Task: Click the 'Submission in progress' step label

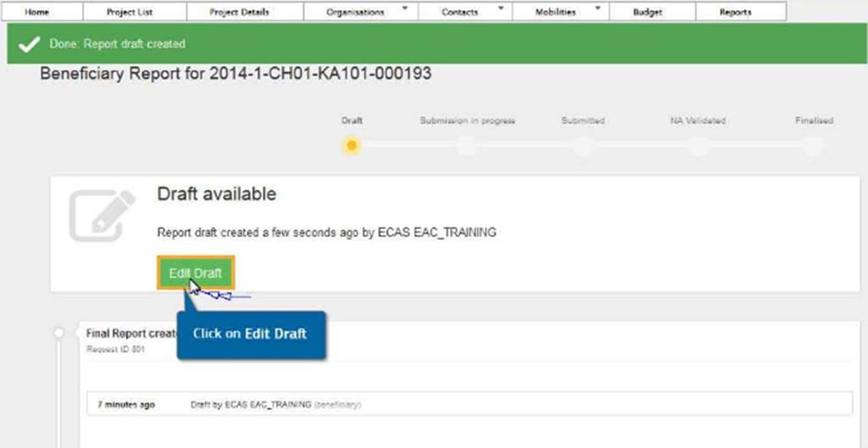Action: click(x=467, y=120)
